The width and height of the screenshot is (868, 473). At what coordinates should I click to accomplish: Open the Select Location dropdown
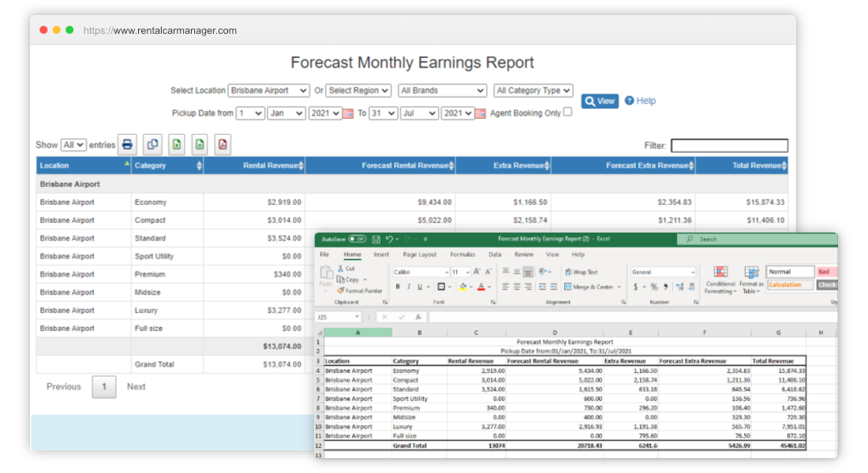pyautogui.click(x=269, y=90)
